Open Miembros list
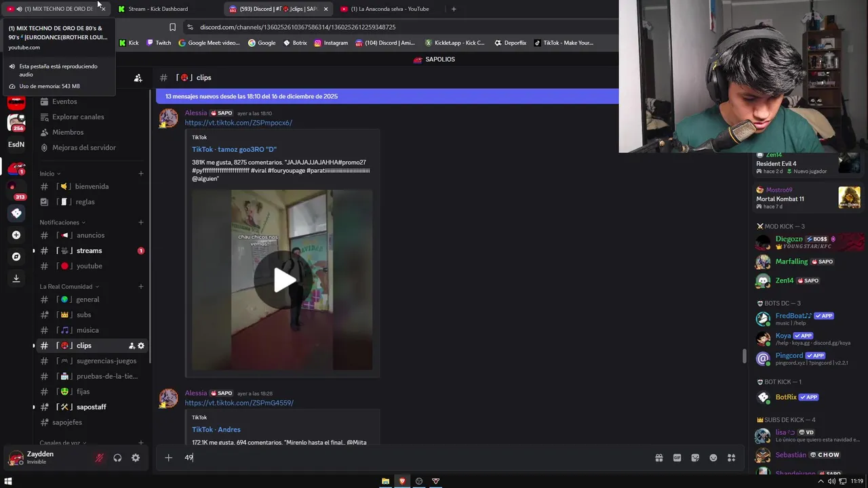 (x=92, y=132)
